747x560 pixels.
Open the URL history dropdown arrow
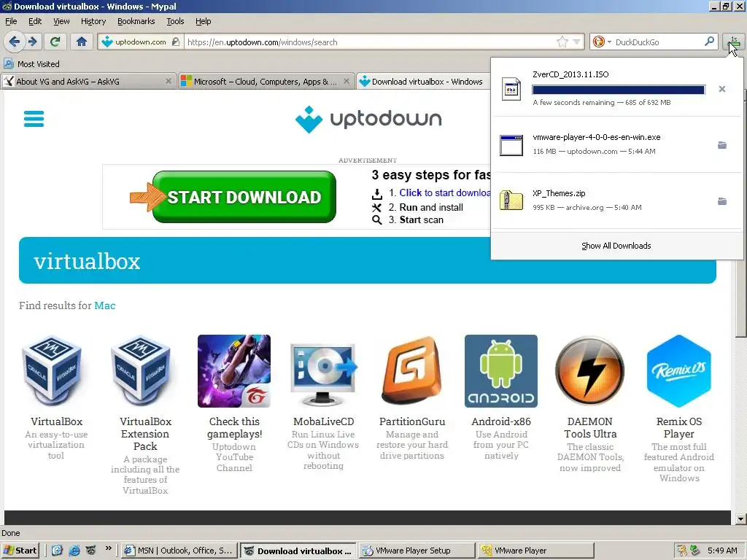pos(577,42)
